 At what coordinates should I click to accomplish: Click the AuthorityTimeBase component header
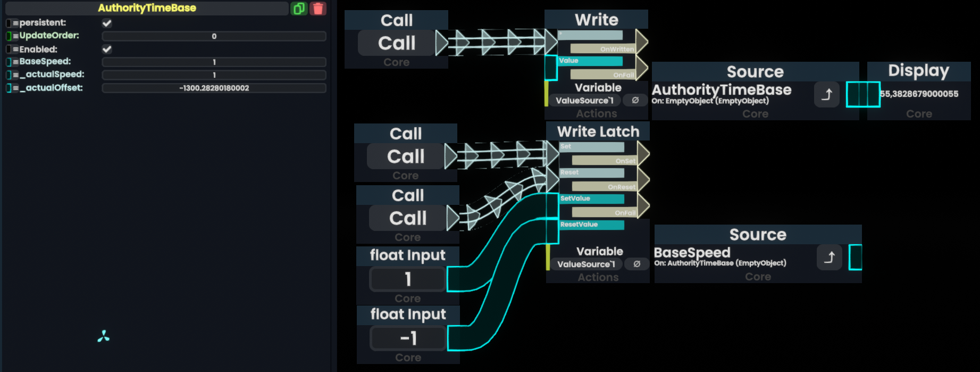pos(147,8)
